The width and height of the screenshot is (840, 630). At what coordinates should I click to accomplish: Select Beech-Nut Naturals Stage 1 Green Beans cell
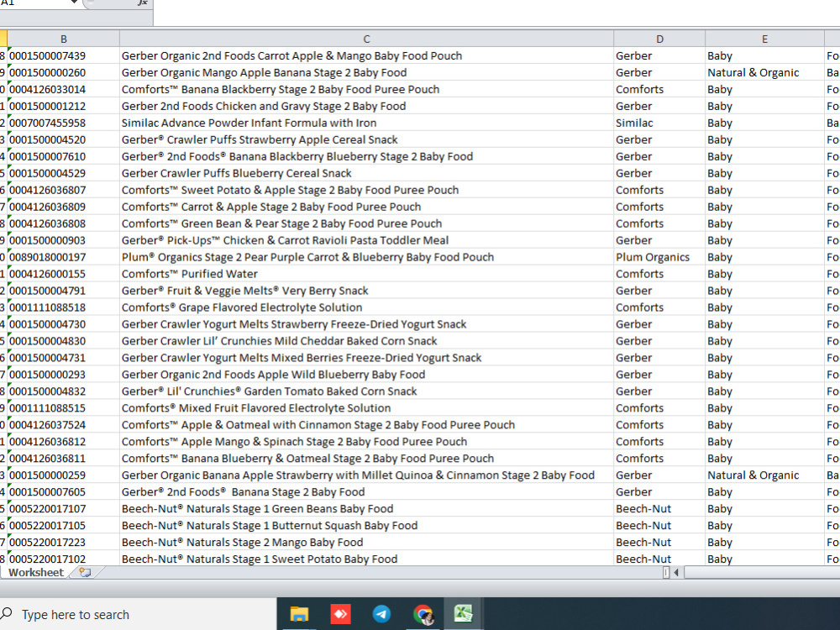pos(366,508)
